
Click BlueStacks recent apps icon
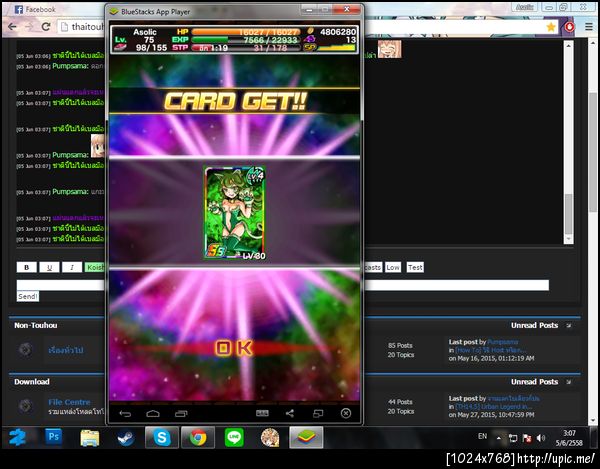coord(181,414)
